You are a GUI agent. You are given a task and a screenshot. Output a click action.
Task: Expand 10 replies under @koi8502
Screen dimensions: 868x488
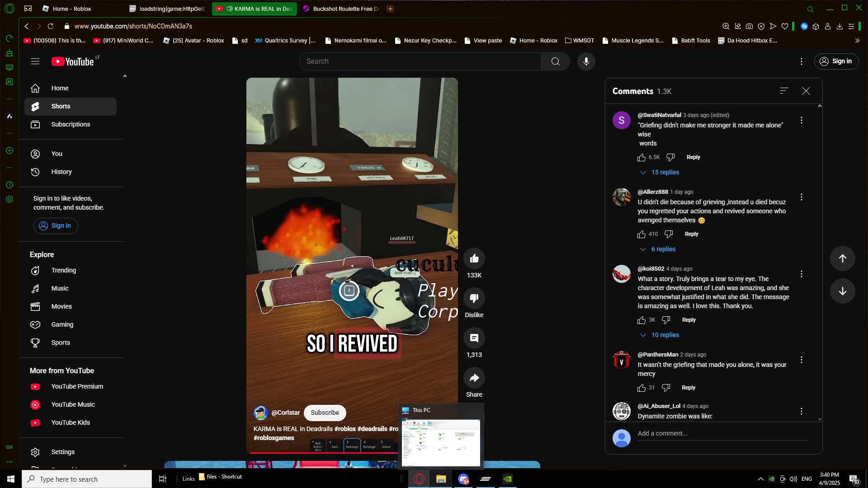click(660, 335)
